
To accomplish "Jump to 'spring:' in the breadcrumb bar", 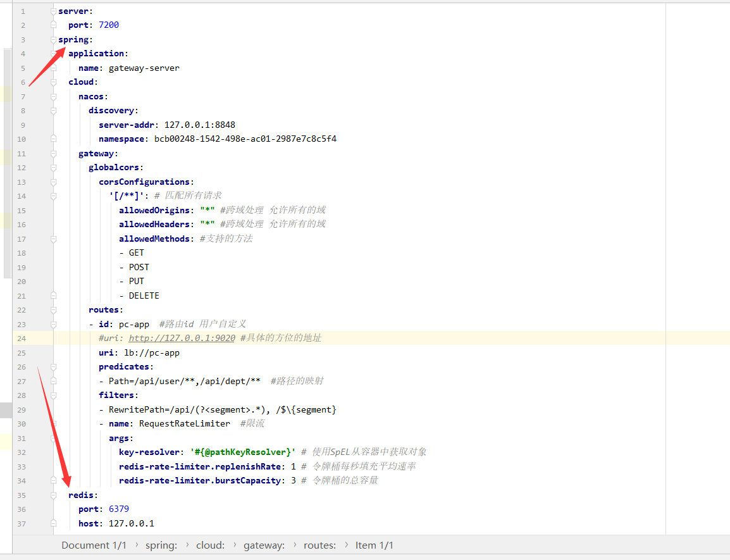I will (161, 545).
